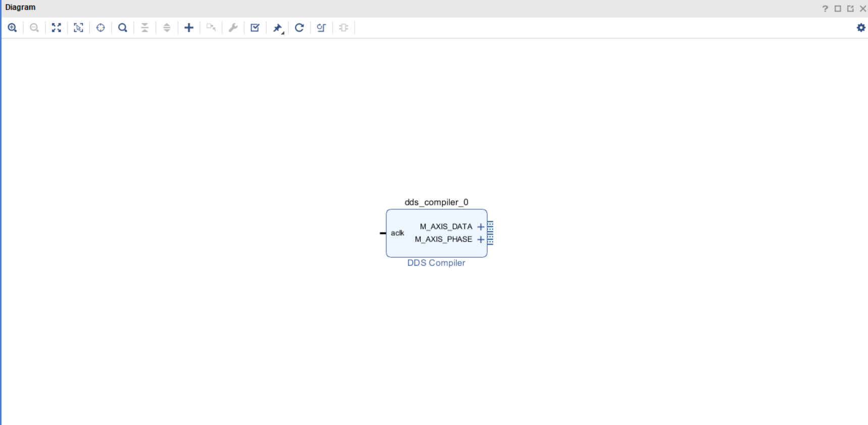868x425 pixels.
Task: Select the M_AXIS_PHASE port connector
Action: coord(490,240)
